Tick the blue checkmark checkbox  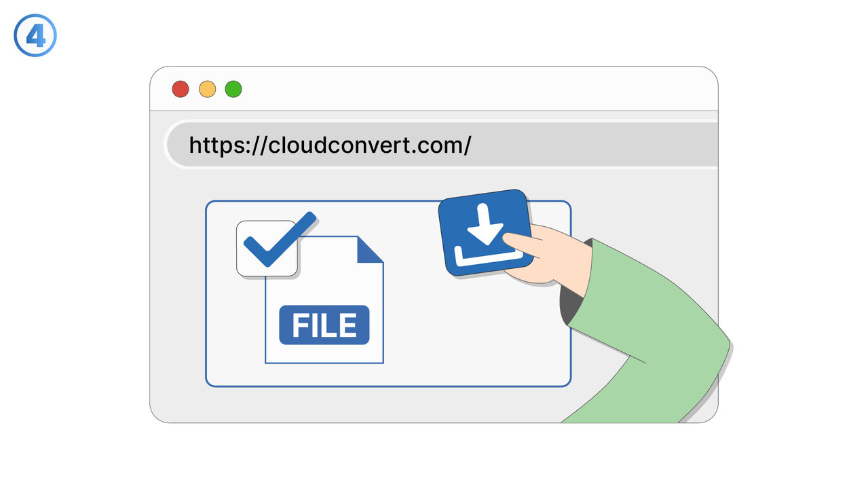click(x=267, y=248)
